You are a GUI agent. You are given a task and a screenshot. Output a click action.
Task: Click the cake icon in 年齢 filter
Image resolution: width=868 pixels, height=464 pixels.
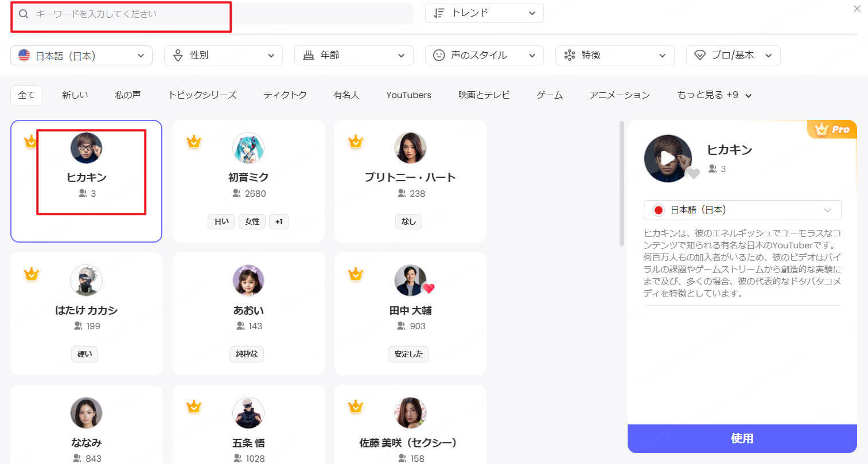tap(309, 56)
